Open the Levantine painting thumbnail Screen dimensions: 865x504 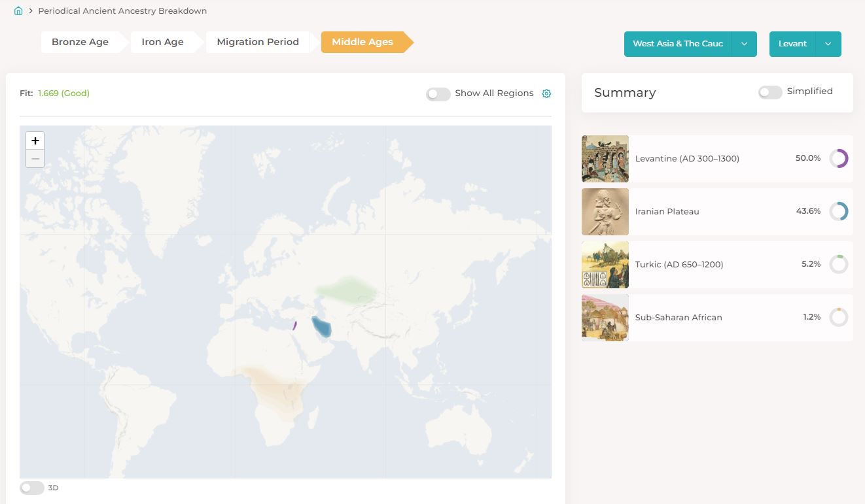(605, 159)
